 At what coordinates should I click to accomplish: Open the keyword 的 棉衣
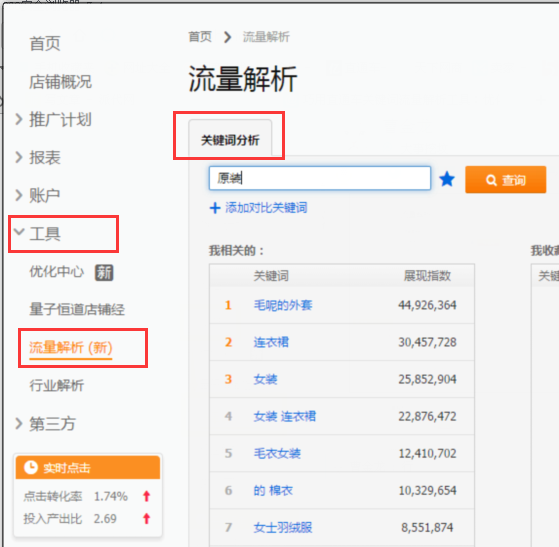coord(273,491)
